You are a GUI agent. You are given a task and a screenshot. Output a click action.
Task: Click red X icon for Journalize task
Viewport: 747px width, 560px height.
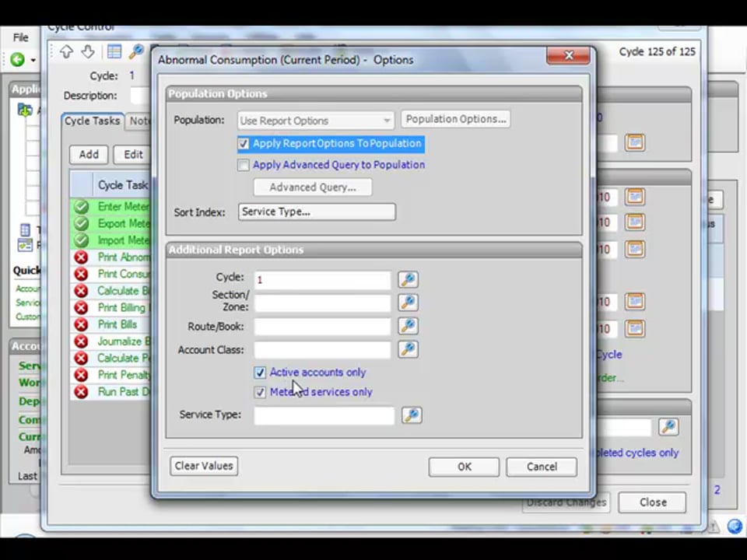click(82, 341)
